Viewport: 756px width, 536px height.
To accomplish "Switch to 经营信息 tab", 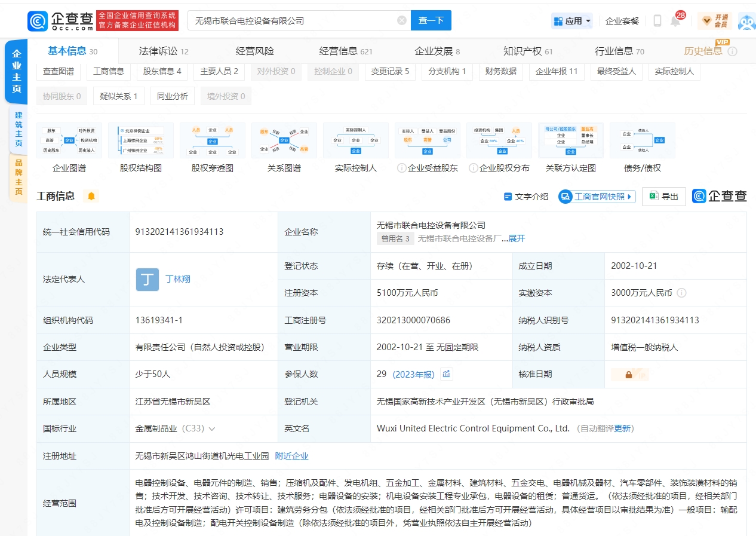I will click(346, 51).
